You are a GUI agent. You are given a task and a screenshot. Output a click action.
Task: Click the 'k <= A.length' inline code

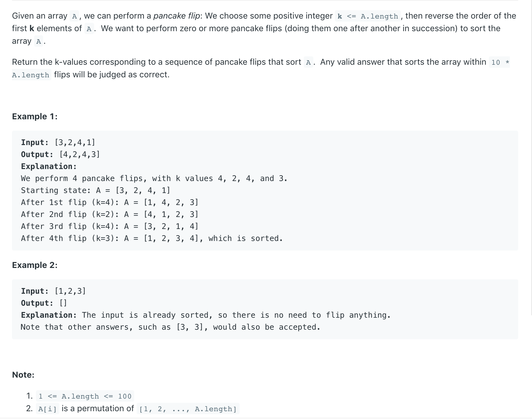tap(368, 16)
